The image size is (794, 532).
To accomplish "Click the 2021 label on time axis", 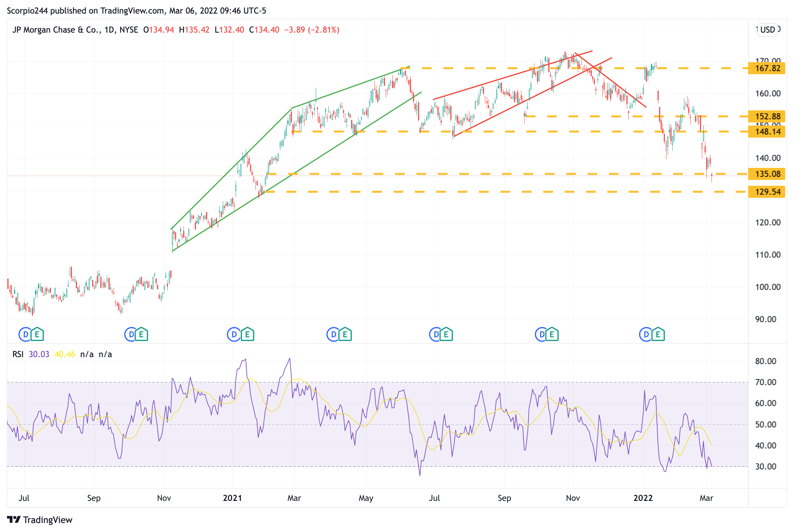I will click(232, 498).
